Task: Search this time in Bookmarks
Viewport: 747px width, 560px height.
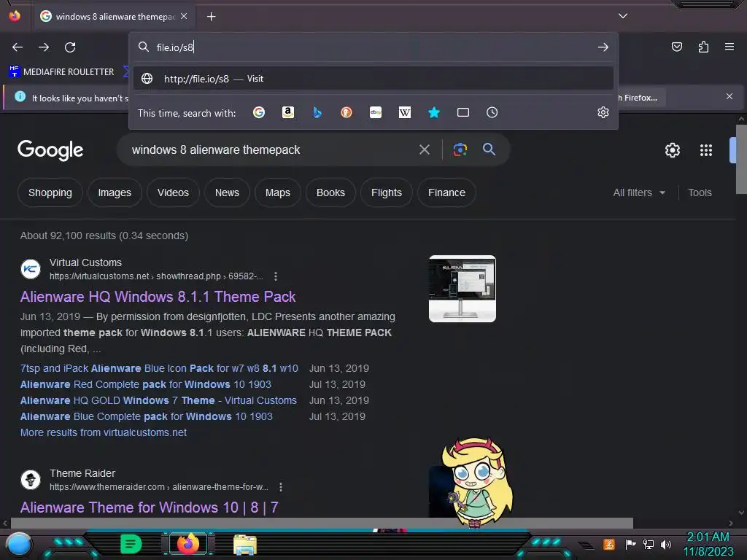Action: coord(433,112)
